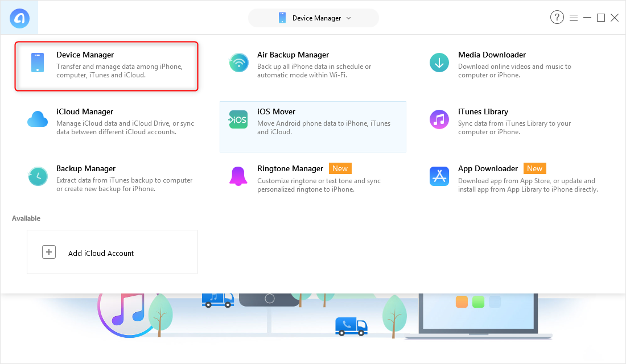Open the help question mark icon
The image size is (626, 364).
pyautogui.click(x=557, y=17)
